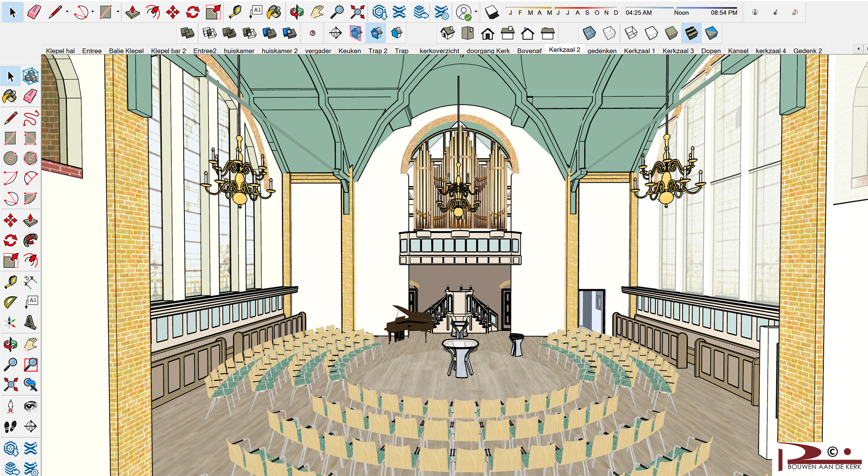The width and height of the screenshot is (868, 476).
Task: Toggle X-Ray face style cube
Action: point(589,33)
